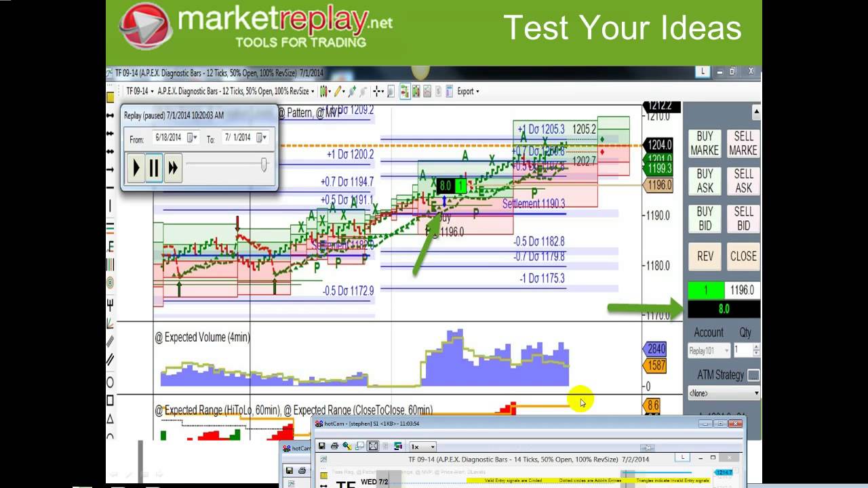The image size is (868, 488).
Task: Start replay with the Play button
Action: point(136,167)
